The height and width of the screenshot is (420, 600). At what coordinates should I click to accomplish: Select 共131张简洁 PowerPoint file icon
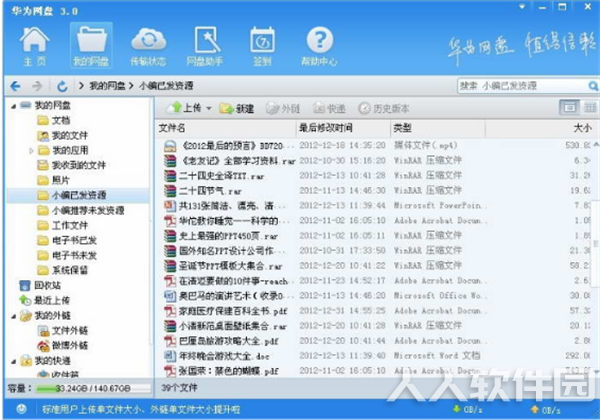(x=170, y=206)
